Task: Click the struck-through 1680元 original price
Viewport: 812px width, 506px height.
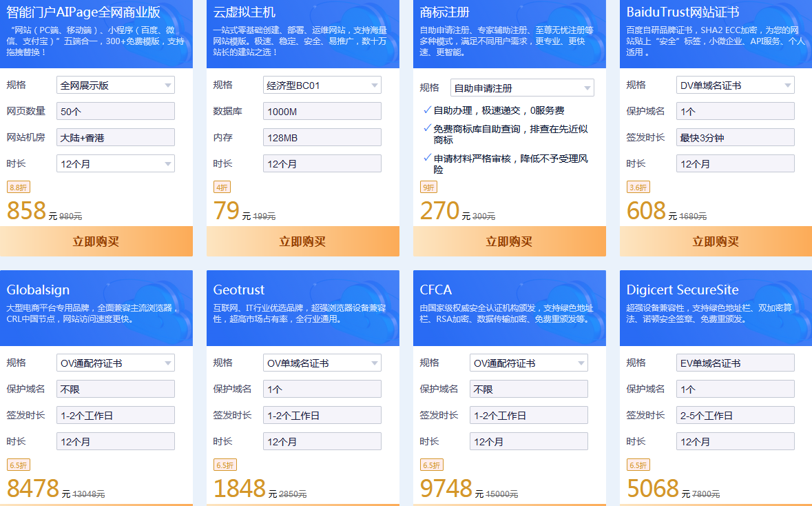Action: [693, 216]
